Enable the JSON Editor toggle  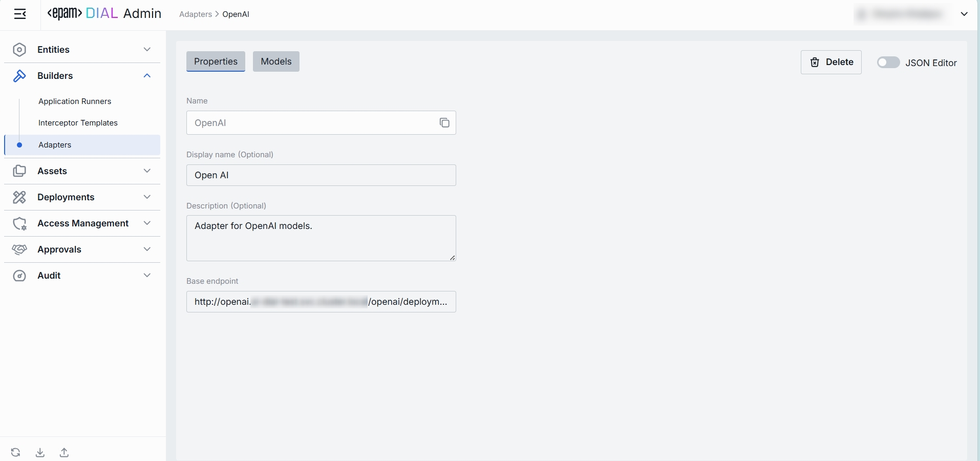(x=888, y=62)
